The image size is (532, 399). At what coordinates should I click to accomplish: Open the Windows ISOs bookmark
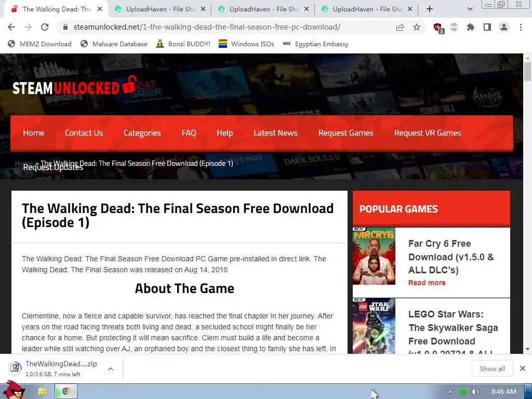click(x=246, y=44)
